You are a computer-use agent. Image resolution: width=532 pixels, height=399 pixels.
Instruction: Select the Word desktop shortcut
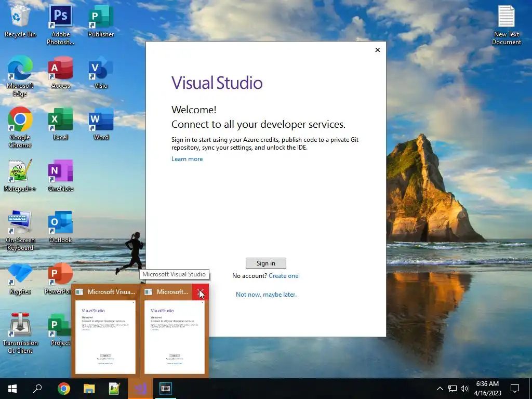[x=101, y=124]
